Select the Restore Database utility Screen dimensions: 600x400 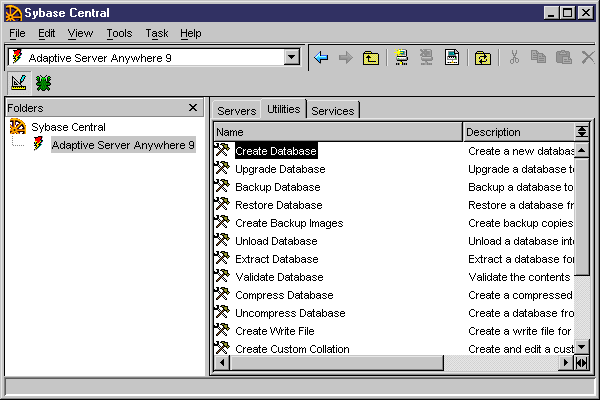pyautogui.click(x=279, y=205)
